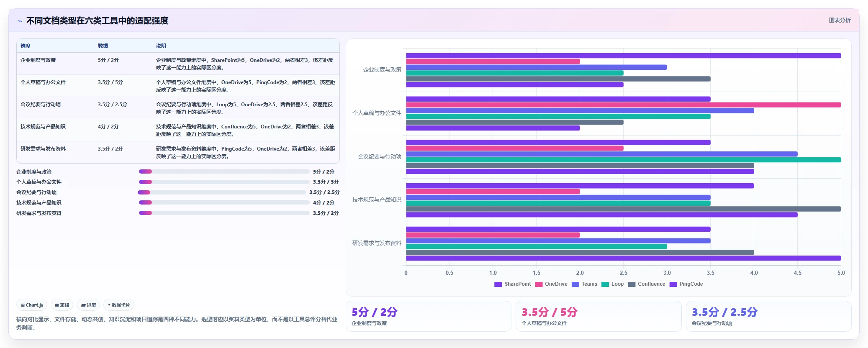Click the 维度 column header
Viewport: 868px width, 348px height.
coord(26,46)
